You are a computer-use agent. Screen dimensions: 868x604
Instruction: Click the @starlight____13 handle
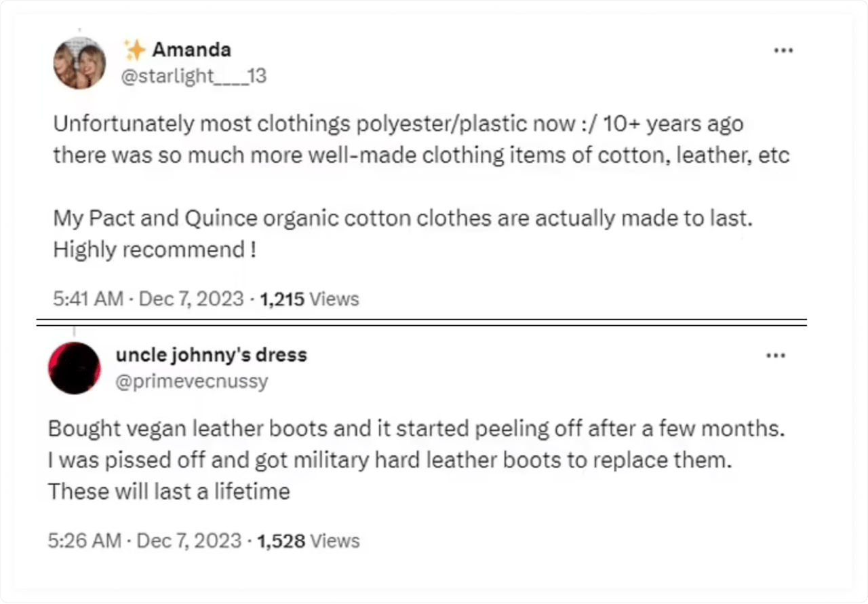tap(193, 77)
